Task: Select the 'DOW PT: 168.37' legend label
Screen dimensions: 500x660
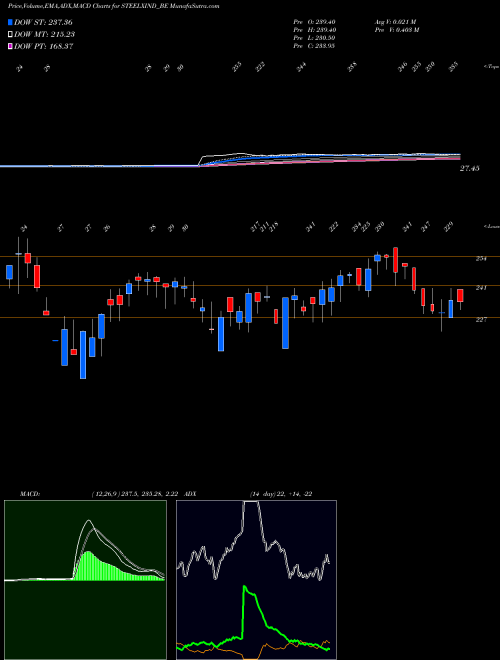Action: [x=44, y=46]
